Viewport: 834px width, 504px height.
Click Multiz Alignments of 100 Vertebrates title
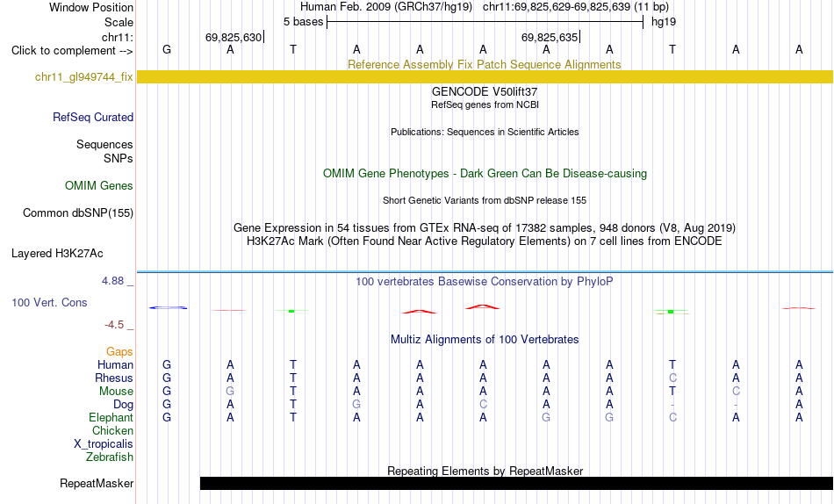click(x=485, y=340)
